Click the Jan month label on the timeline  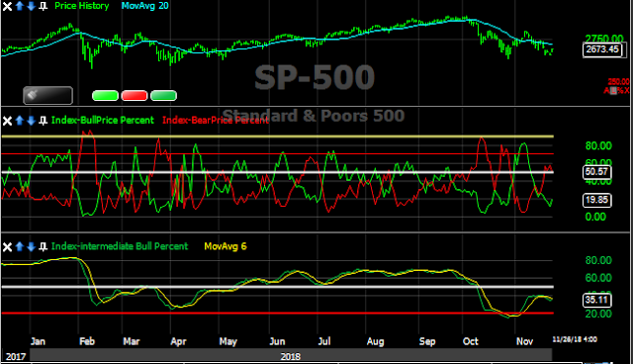(x=38, y=342)
